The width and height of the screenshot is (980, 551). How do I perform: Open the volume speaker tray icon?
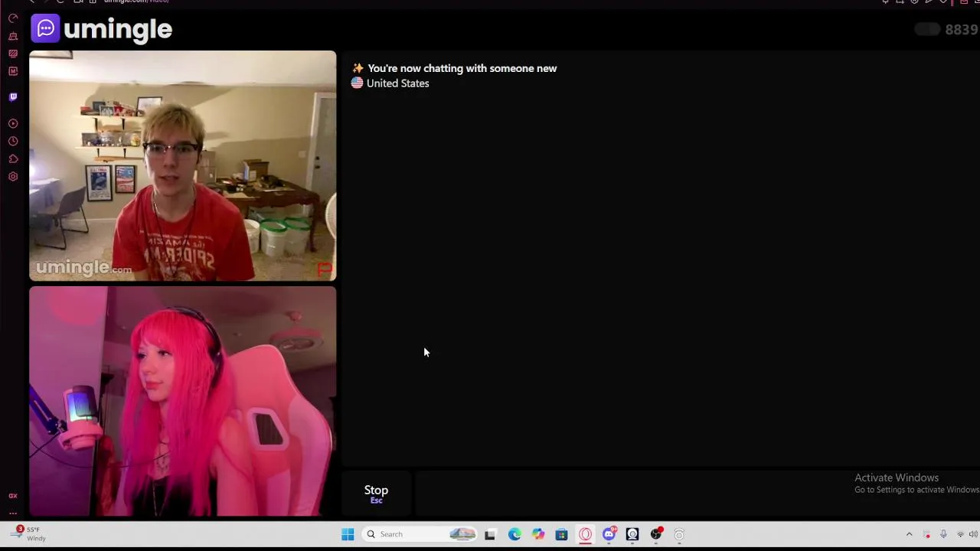(973, 534)
